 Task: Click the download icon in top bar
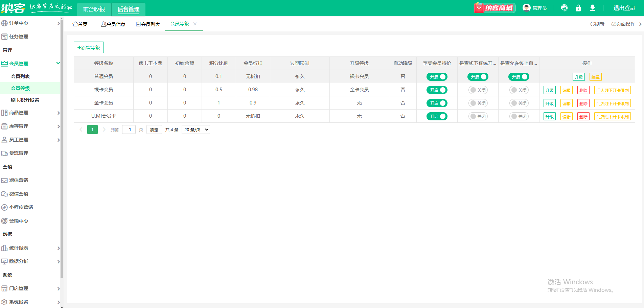point(592,8)
